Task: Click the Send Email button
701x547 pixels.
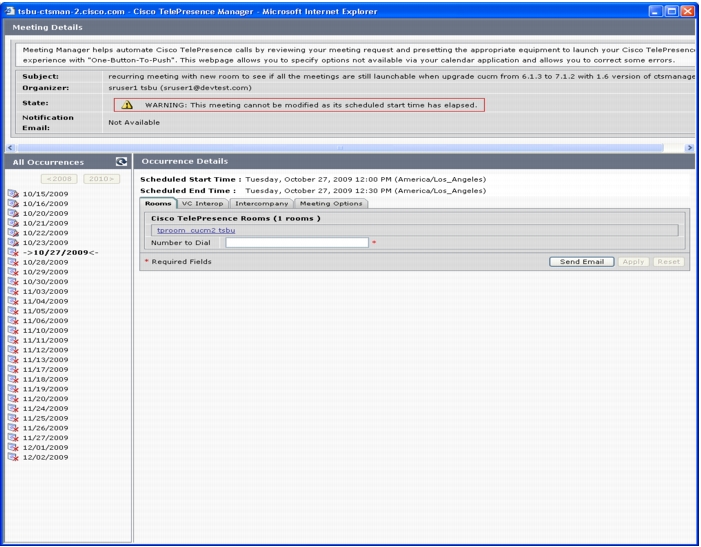Action: click(x=581, y=262)
